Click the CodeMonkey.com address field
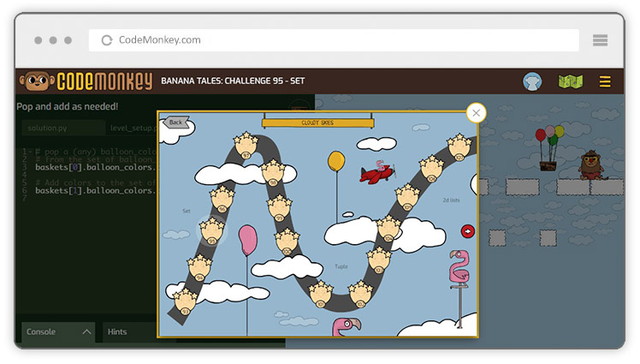The image size is (640, 364). tap(334, 40)
